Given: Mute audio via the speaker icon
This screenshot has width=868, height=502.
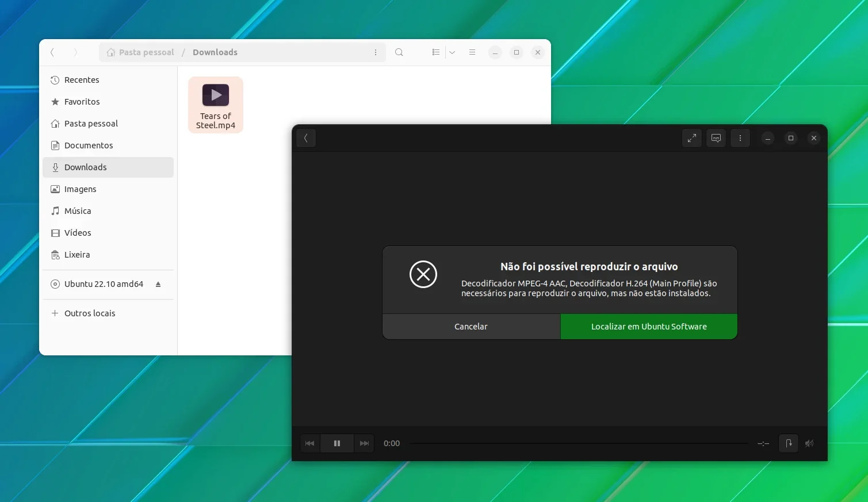Looking at the screenshot, I should [x=809, y=443].
